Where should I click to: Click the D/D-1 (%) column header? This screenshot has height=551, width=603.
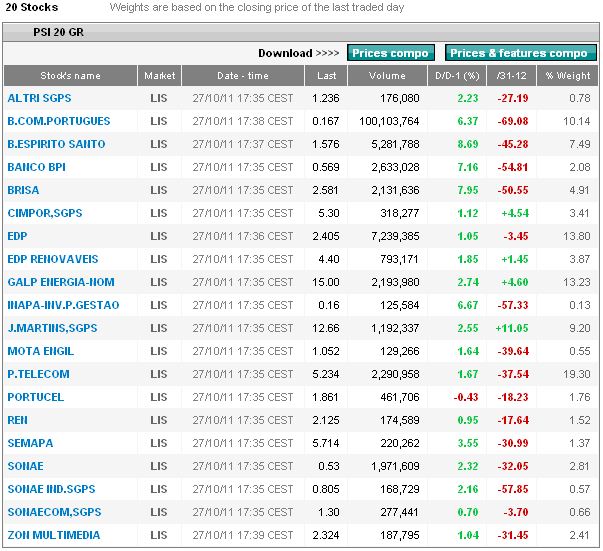click(x=457, y=76)
